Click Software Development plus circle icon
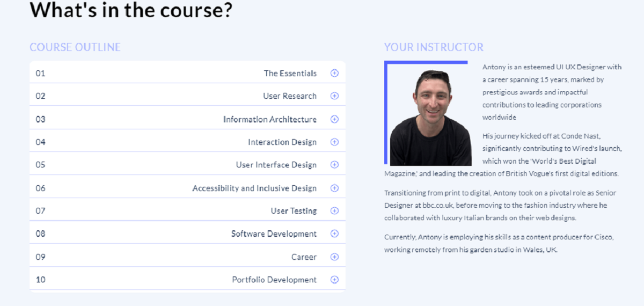The height and width of the screenshot is (306, 644). [x=334, y=234]
